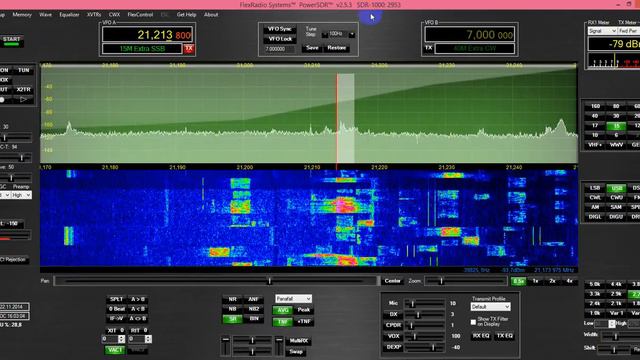Toggle the VAC1 button
The width and height of the screenshot is (640, 360).
click(115, 350)
